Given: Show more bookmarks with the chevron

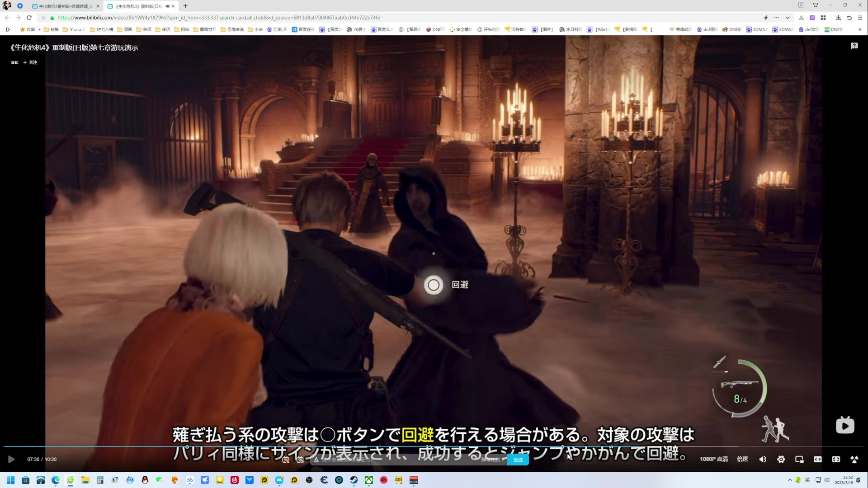Looking at the screenshot, I should tap(860, 29).
